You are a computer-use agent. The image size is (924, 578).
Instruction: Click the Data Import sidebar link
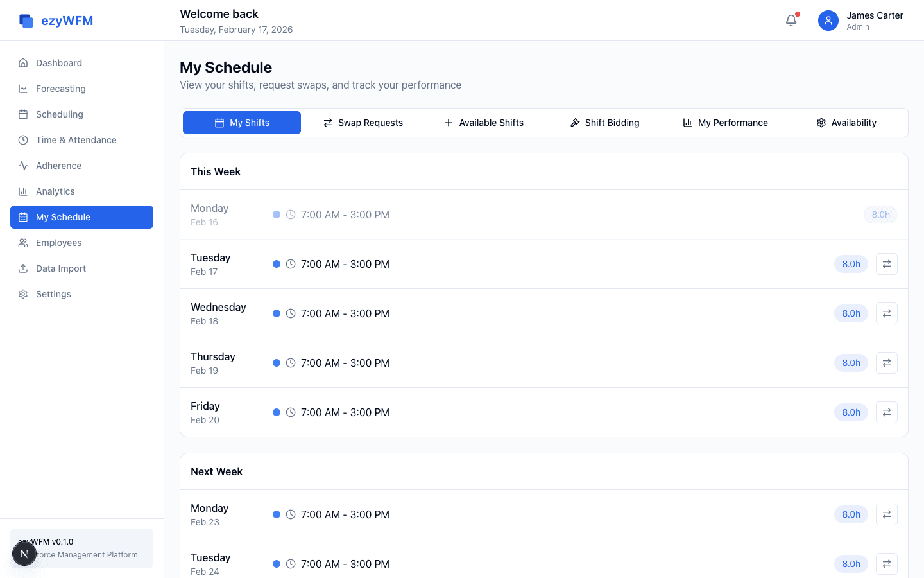tap(60, 268)
